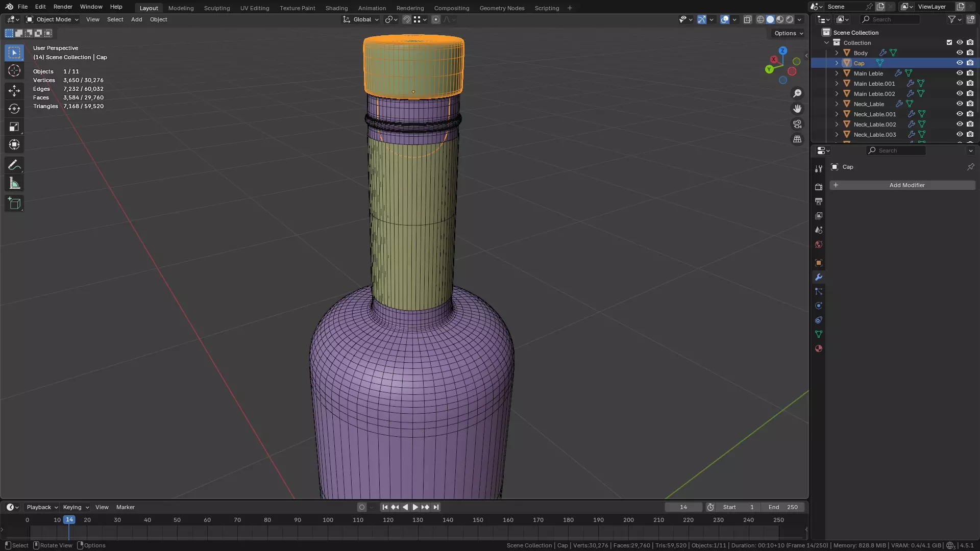Click the End frame field 250
This screenshot has height=551, width=980.
[x=783, y=507]
